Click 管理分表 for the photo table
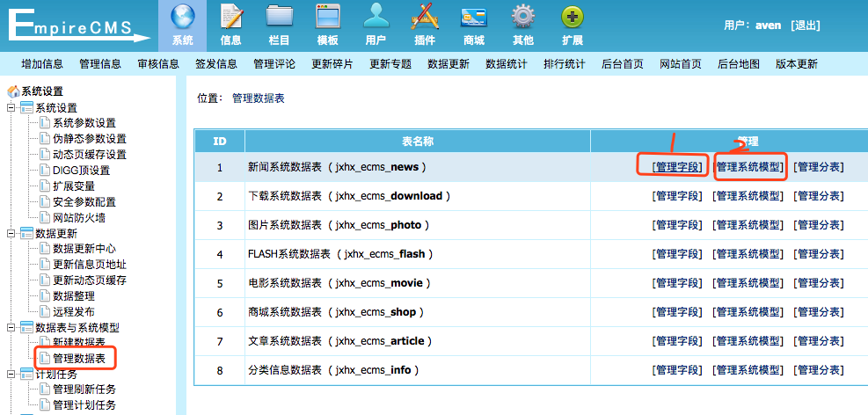 tap(818, 225)
